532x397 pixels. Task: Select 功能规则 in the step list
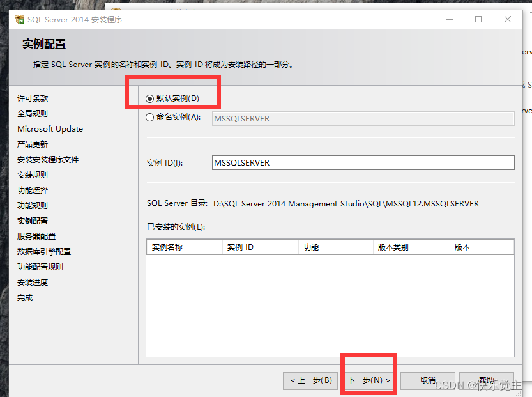(x=33, y=206)
